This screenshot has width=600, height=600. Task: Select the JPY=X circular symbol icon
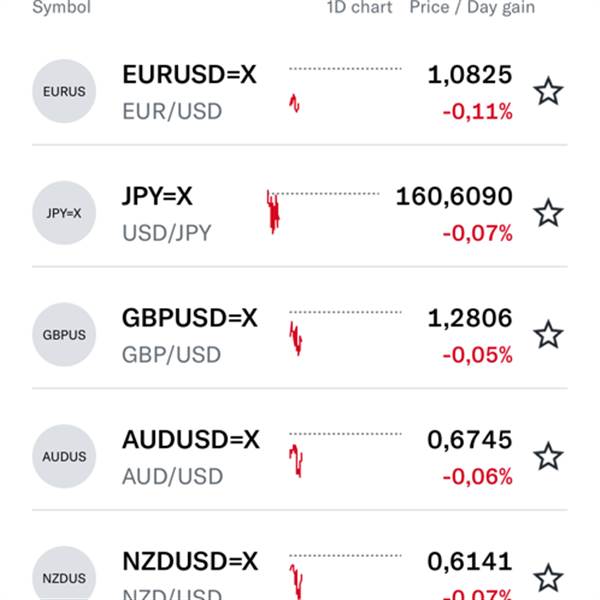(x=65, y=213)
